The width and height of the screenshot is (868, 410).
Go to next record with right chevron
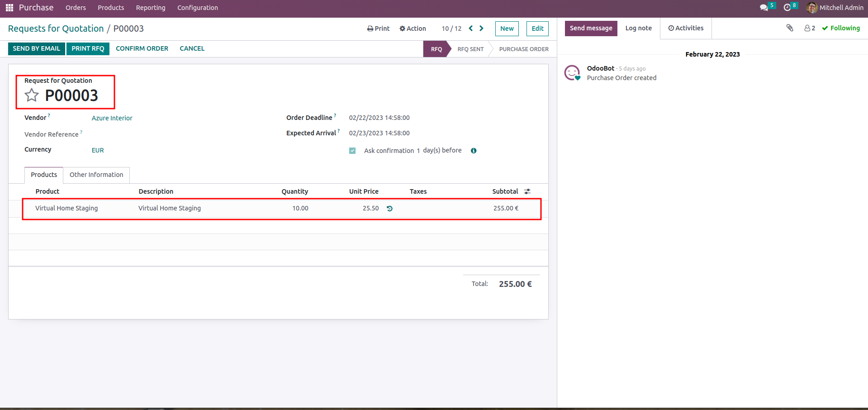(x=481, y=29)
